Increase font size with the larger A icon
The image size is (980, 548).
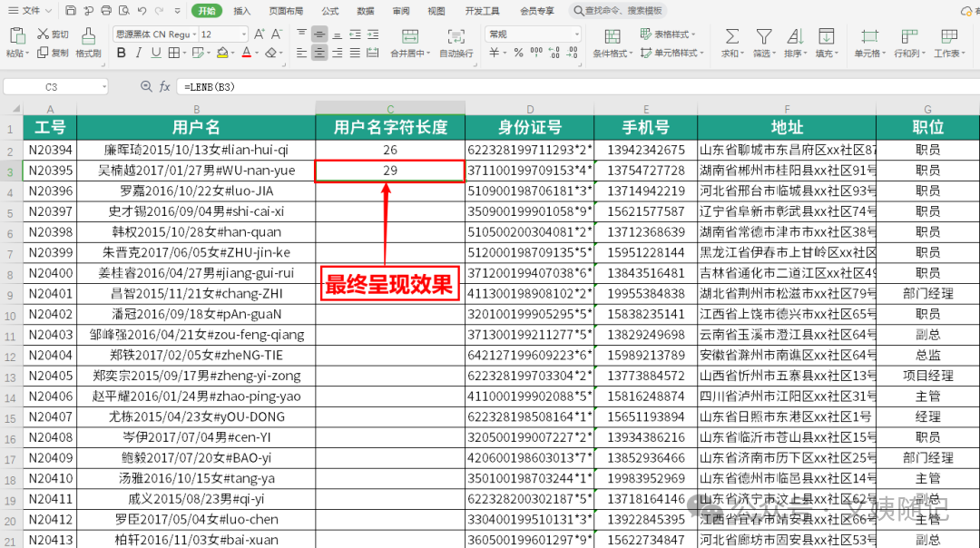[x=260, y=34]
